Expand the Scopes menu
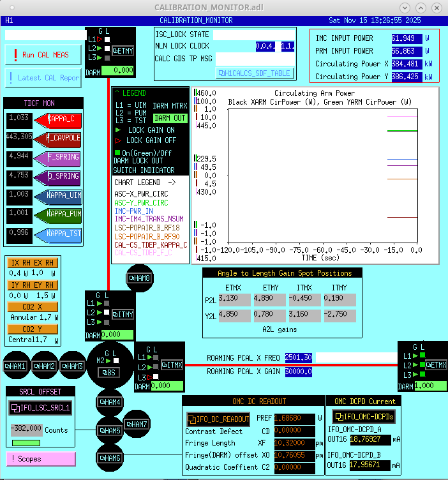 (x=41, y=459)
